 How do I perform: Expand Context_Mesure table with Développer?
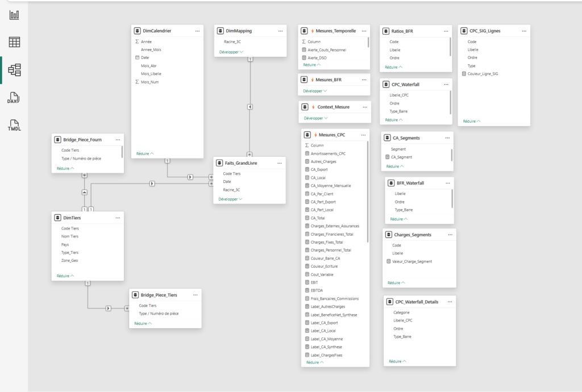click(x=315, y=118)
